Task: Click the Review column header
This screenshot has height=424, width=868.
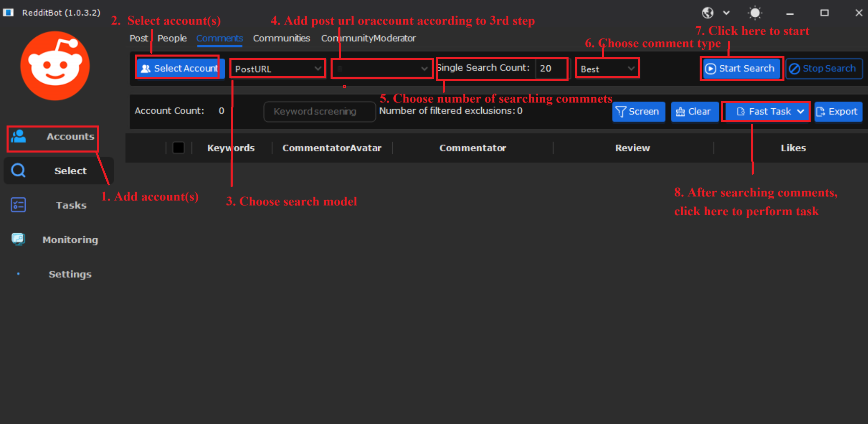Action: 632,148
